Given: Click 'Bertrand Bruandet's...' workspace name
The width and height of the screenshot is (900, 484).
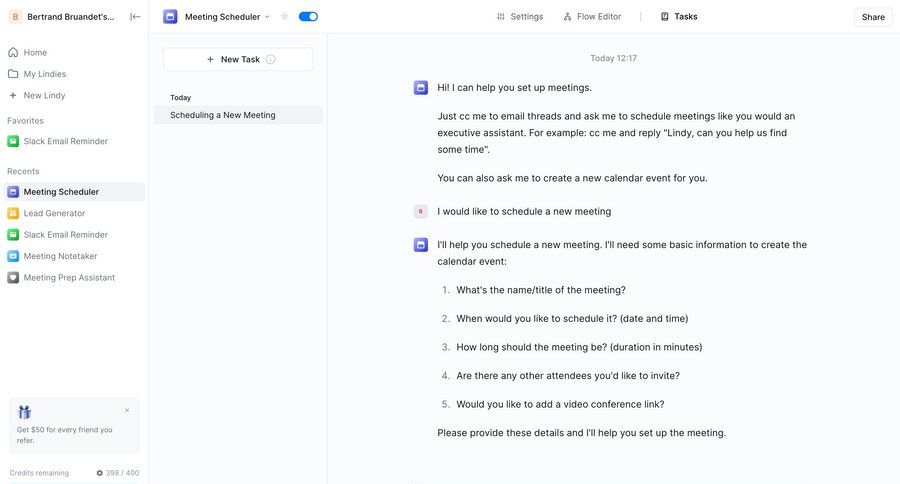Looking at the screenshot, I should [71, 17].
